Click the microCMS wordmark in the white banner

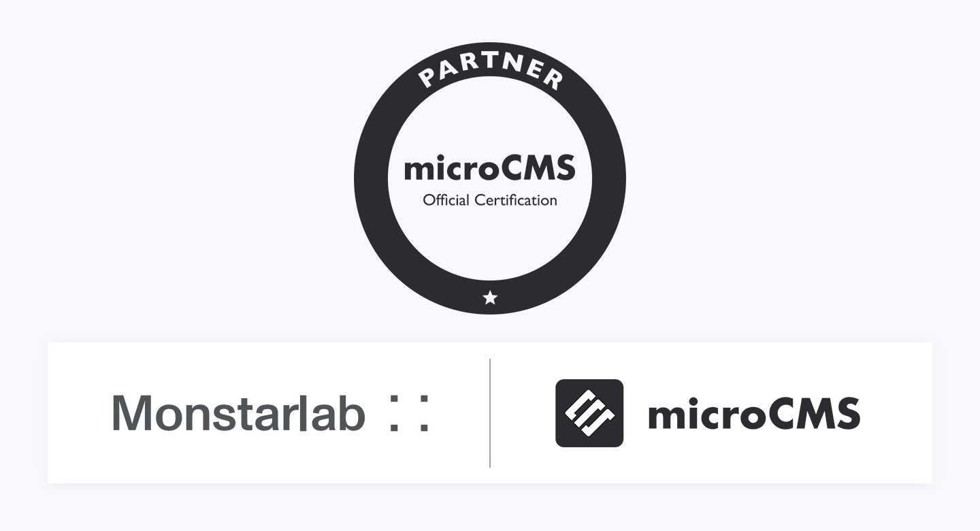[754, 414]
